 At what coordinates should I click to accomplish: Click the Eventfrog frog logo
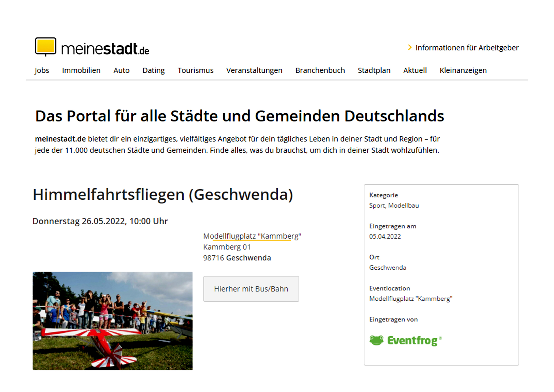pos(376,340)
